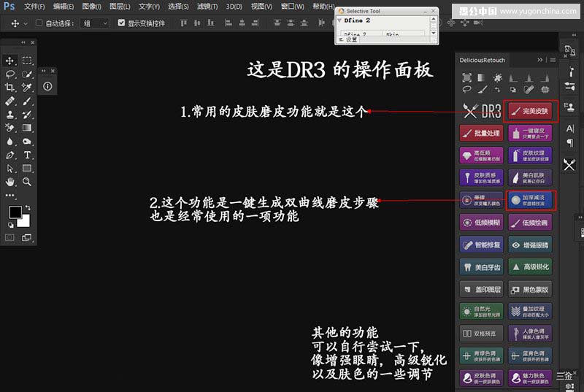Reset to default black and white colors
Image resolution: width=584 pixels, height=392 pixels.
click(x=10, y=225)
